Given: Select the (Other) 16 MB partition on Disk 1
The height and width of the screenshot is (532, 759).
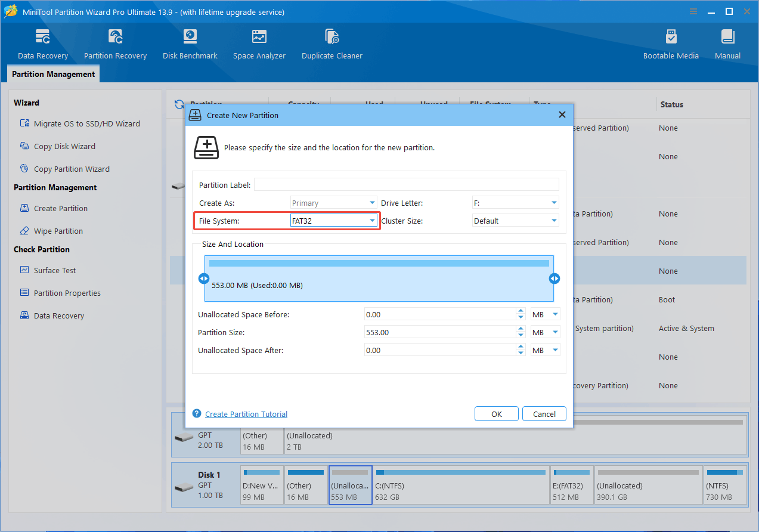Looking at the screenshot, I should pyautogui.click(x=306, y=485).
